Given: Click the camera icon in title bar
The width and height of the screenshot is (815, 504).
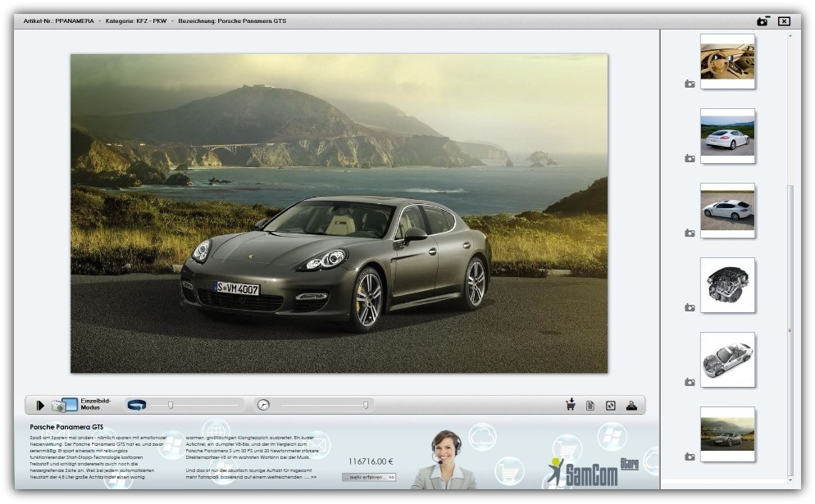Looking at the screenshot, I should [x=763, y=21].
